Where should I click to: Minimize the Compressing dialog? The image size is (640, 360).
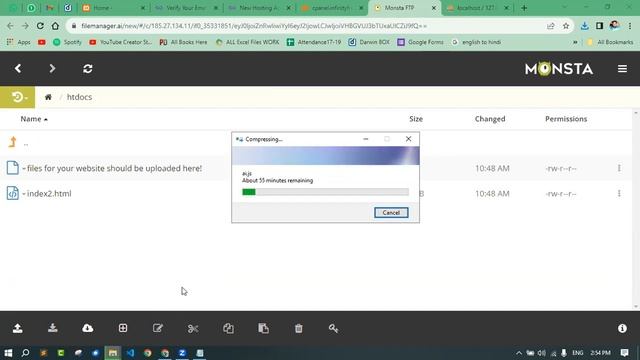[365, 139]
